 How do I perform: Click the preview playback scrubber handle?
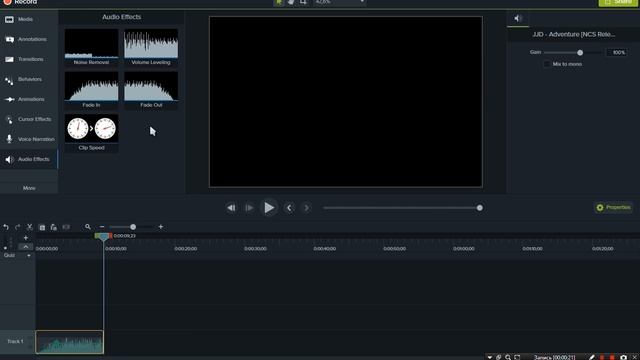(480, 208)
